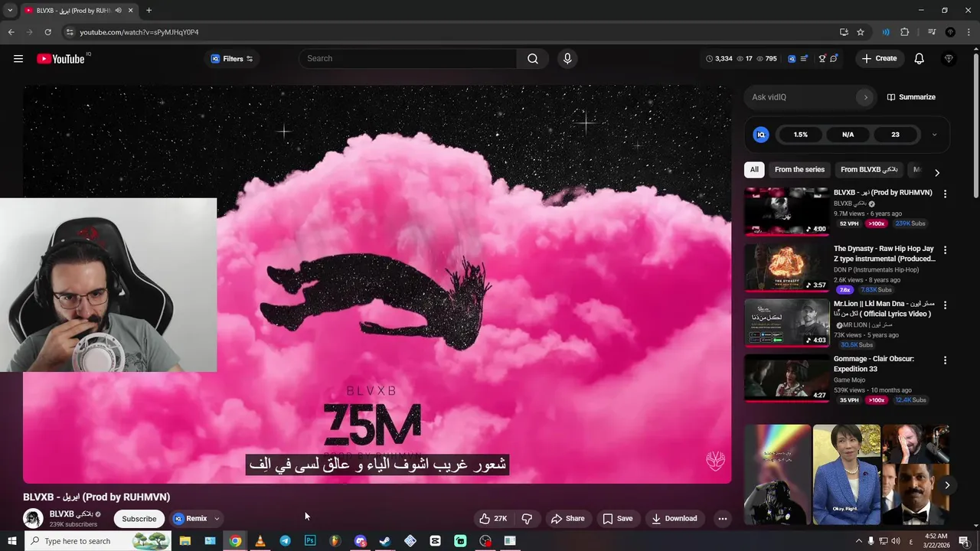The width and height of the screenshot is (980, 551).
Task: Open Mr.Lion Lkl Man Dna thumbnail
Action: point(787,322)
